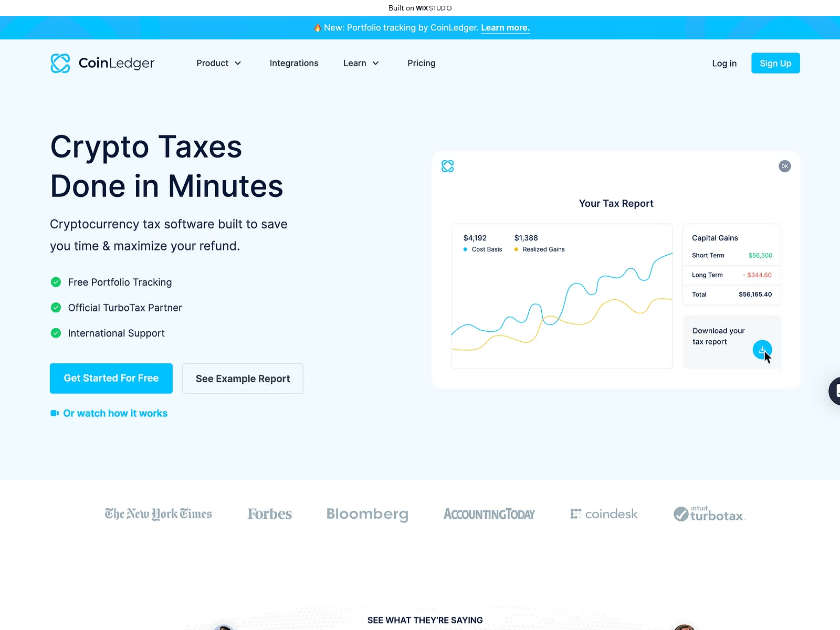Click the New York Times logo
The height and width of the screenshot is (630, 840).
[159, 514]
